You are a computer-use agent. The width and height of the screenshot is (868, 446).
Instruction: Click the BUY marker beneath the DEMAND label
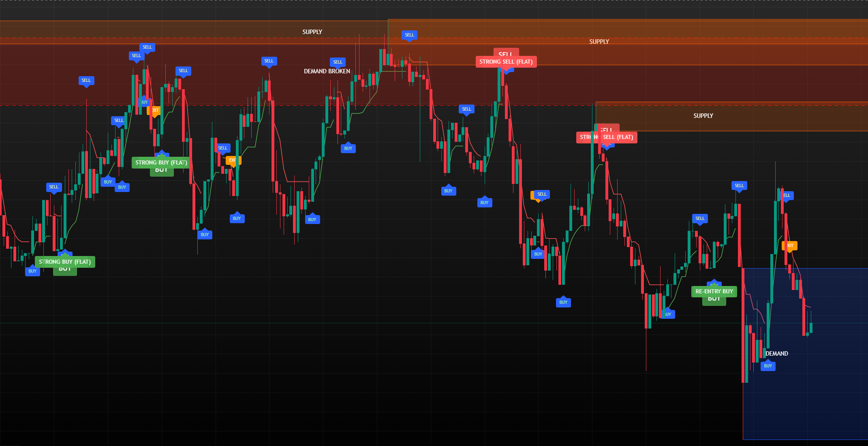point(768,365)
